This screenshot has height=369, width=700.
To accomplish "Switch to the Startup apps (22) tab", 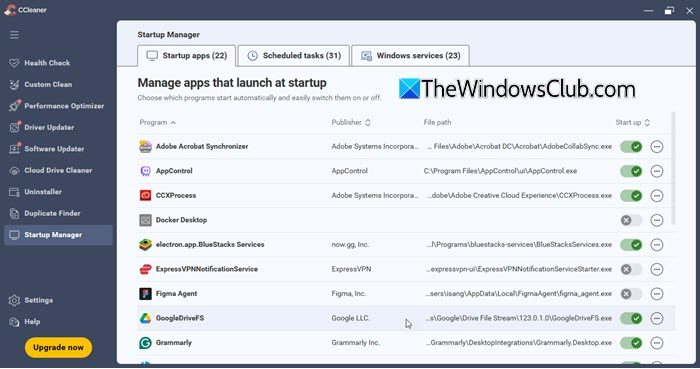I will point(187,56).
